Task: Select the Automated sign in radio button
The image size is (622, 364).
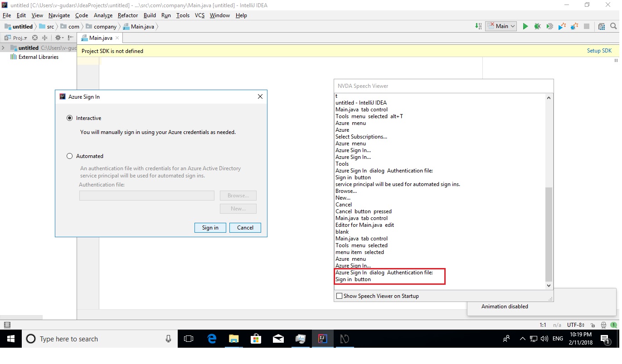Action: (x=69, y=155)
